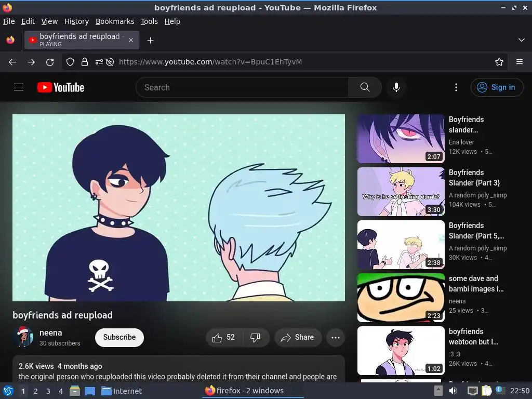The image size is (532, 399).
Task: Open the taskbar start menu icon
Action: click(x=8, y=391)
